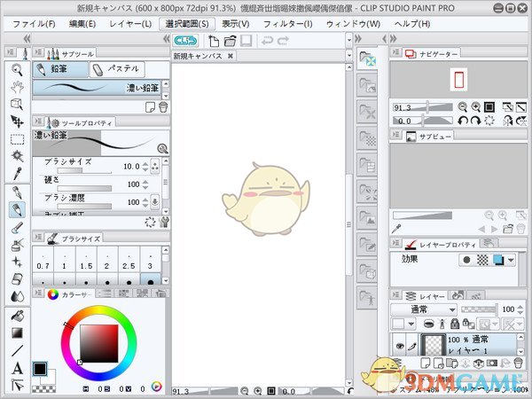
Task: Open the Sub Tool palette menu icon
Action: [38, 52]
